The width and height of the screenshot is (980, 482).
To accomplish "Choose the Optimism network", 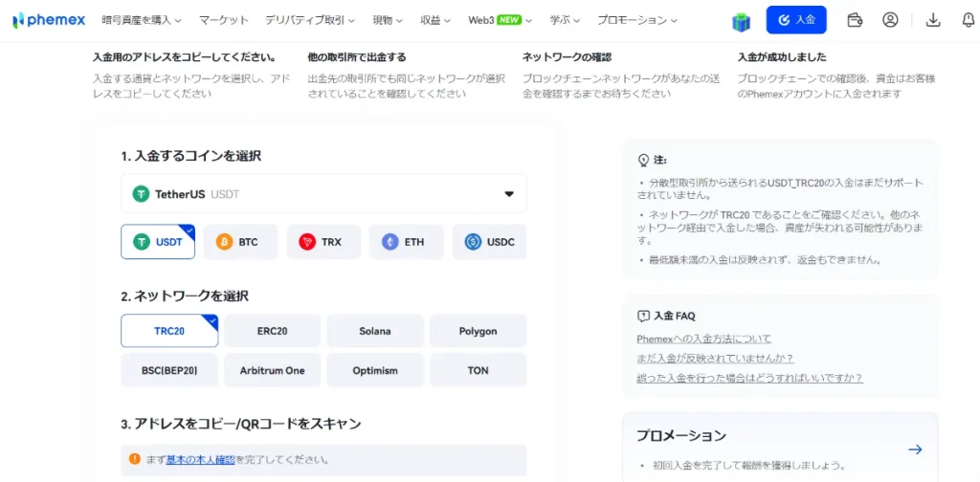I will tap(375, 370).
